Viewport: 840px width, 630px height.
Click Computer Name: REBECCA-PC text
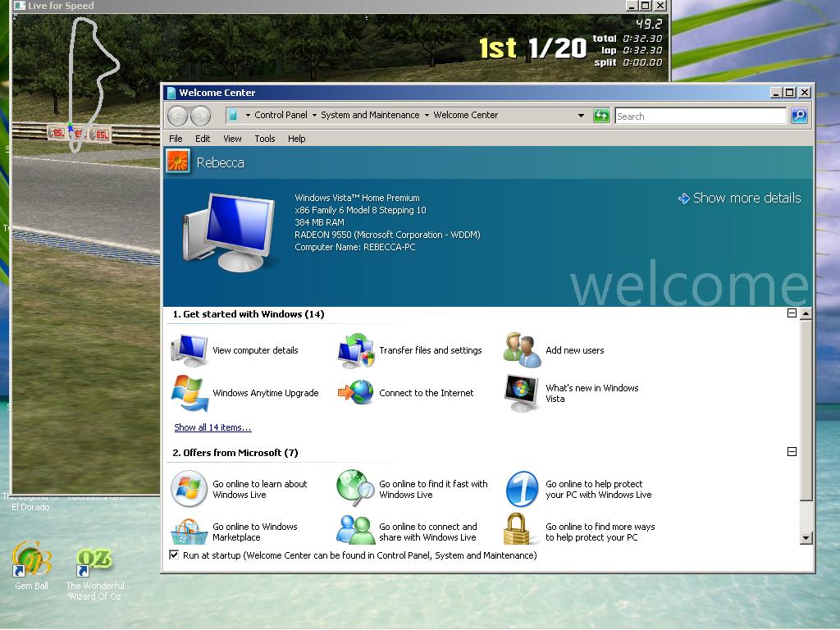(x=355, y=247)
